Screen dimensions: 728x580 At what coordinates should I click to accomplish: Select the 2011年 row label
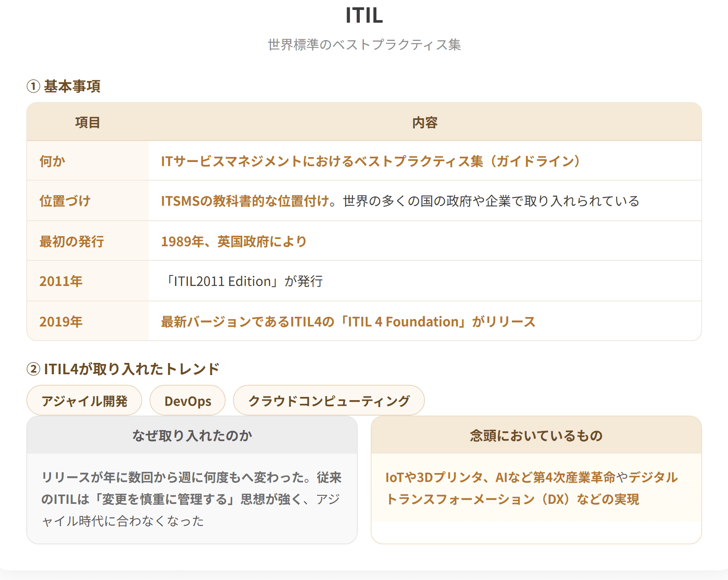pos(61,281)
